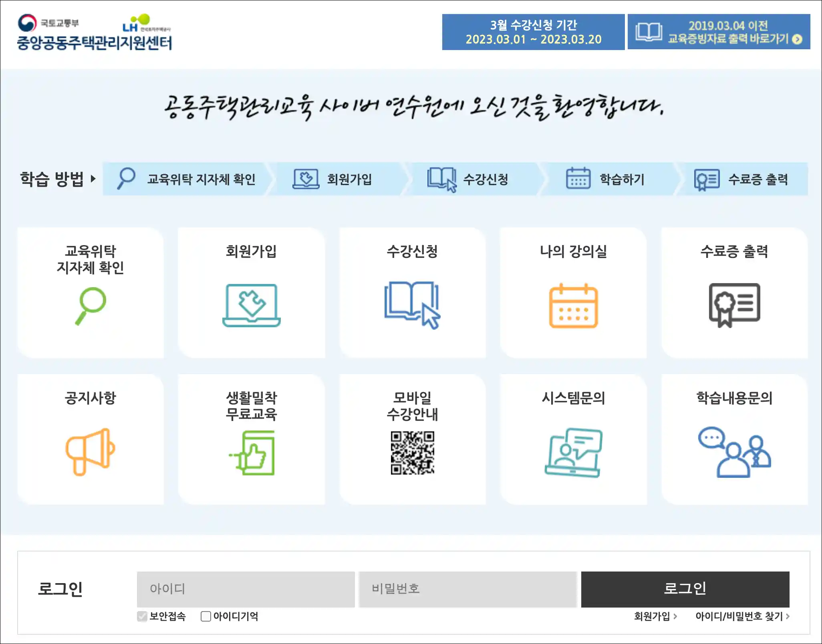The image size is (822, 644).
Task: Click the magnifier icon in 교육위탁 지자체 확인 card
Action: (x=91, y=306)
